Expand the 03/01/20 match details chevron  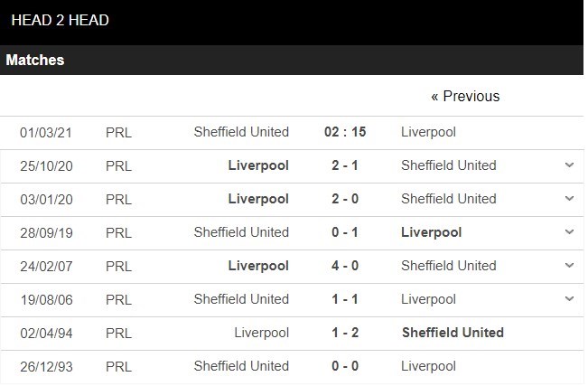point(569,199)
